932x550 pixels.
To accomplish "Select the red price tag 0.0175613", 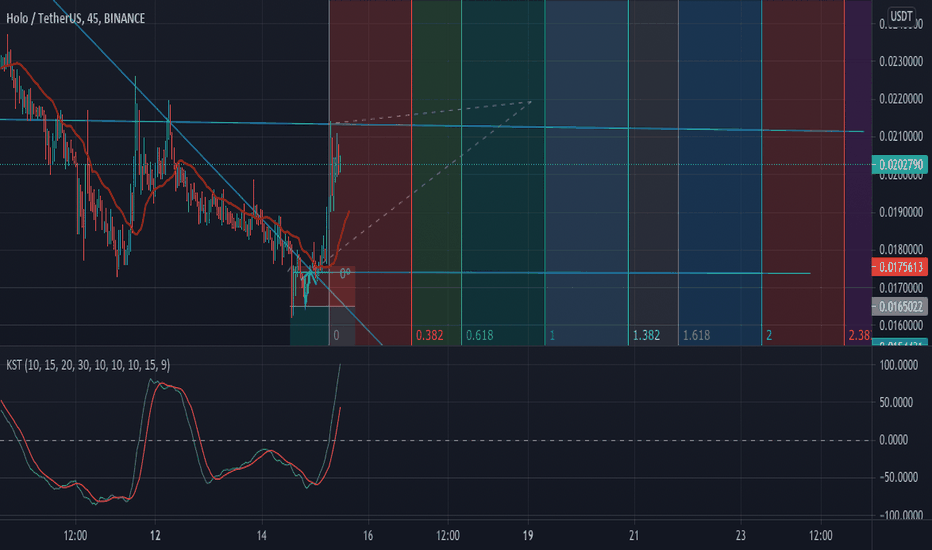I will pos(900,267).
